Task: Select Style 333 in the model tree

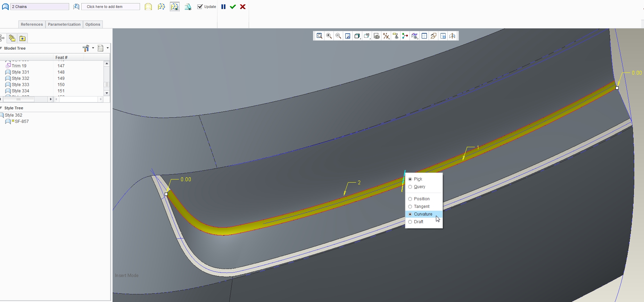Action: [20, 85]
